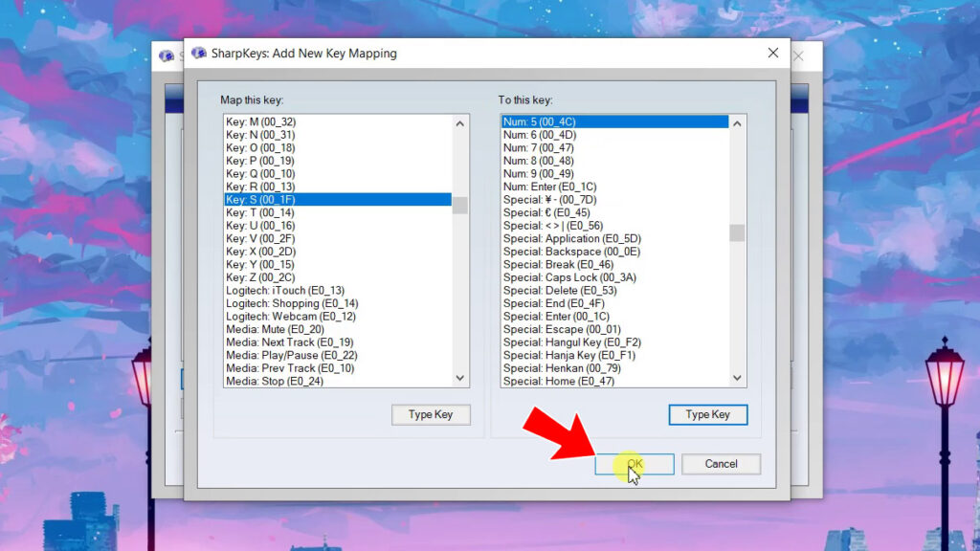The width and height of the screenshot is (980, 551).
Task: Select 'Num: Enter (E0_1C)' as target key
Action: 615,187
